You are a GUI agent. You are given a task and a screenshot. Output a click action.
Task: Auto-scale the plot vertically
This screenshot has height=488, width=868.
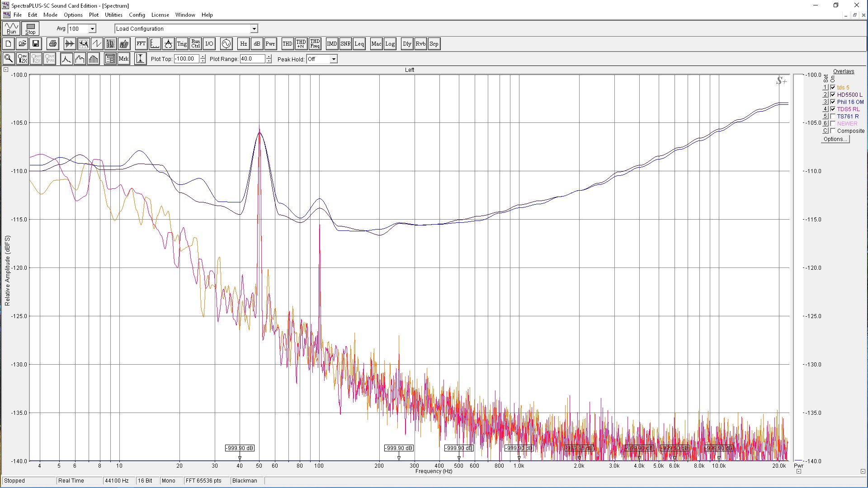click(141, 59)
